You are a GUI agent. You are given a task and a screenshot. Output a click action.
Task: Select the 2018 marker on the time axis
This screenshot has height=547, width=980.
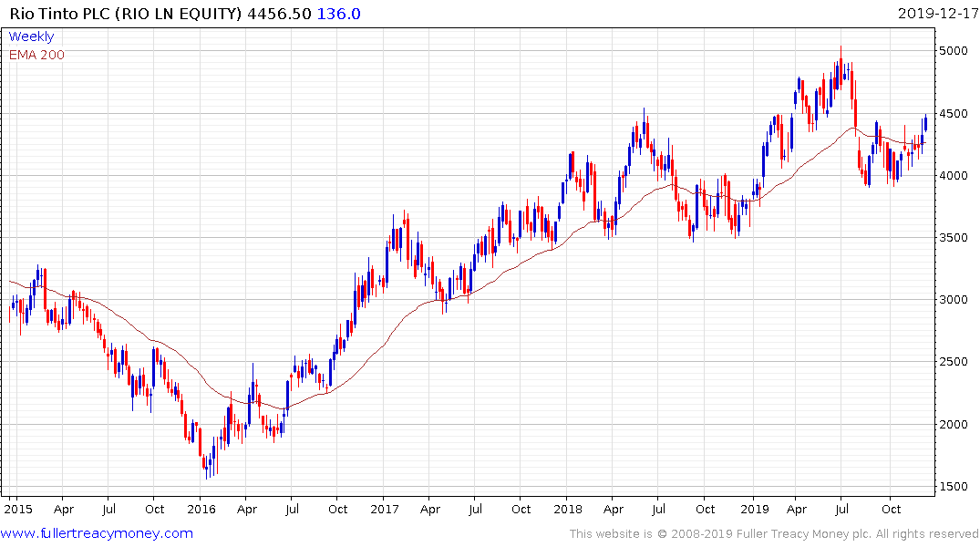coord(569,508)
